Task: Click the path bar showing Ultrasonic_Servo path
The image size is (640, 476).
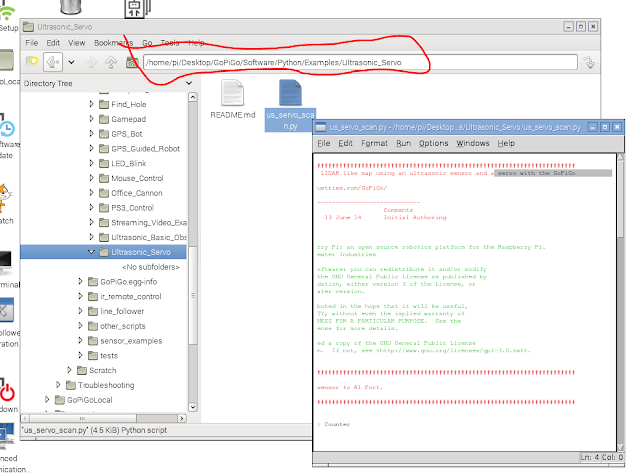Action: [x=360, y=62]
